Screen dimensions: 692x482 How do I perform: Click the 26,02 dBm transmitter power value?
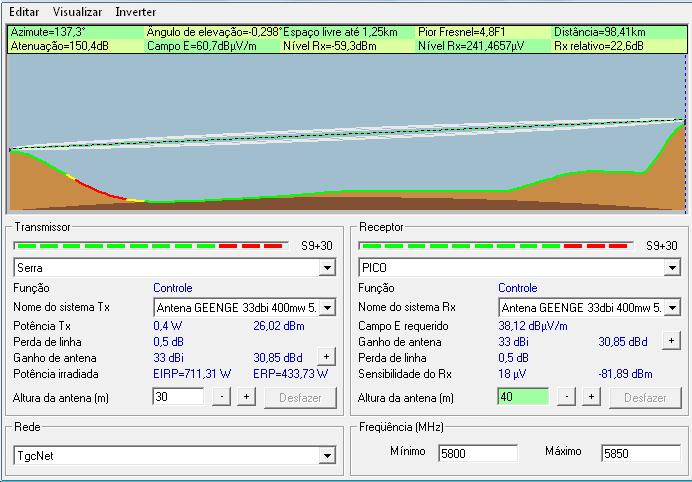[279, 326]
